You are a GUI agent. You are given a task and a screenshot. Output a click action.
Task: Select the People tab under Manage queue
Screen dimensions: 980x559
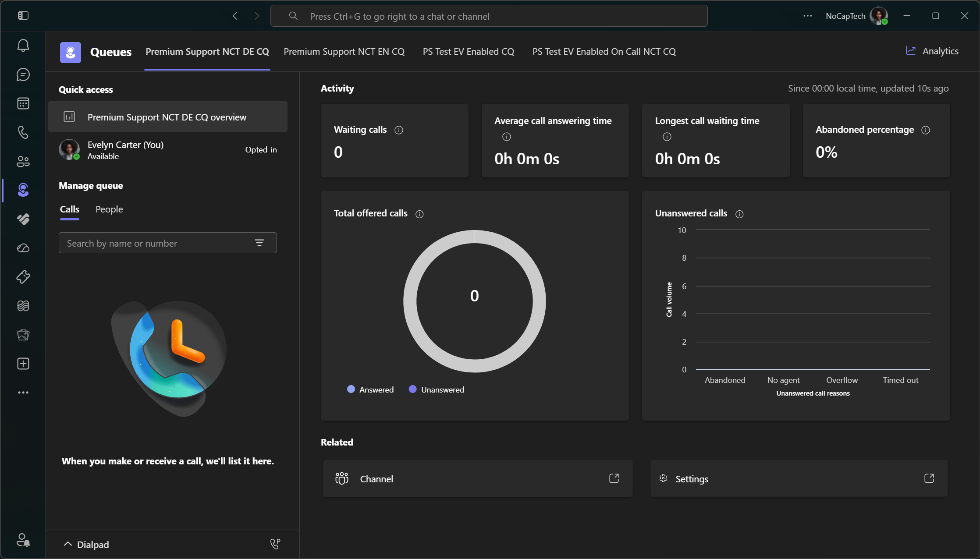pyautogui.click(x=109, y=209)
